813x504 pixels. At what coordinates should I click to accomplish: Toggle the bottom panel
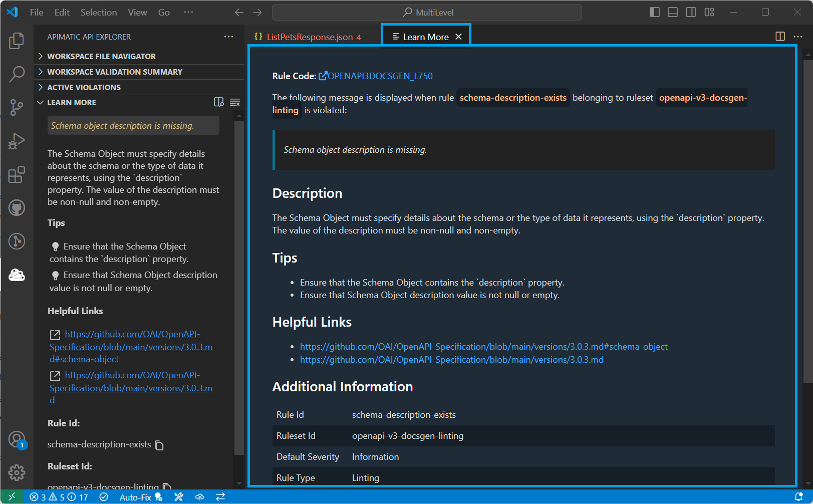click(673, 12)
